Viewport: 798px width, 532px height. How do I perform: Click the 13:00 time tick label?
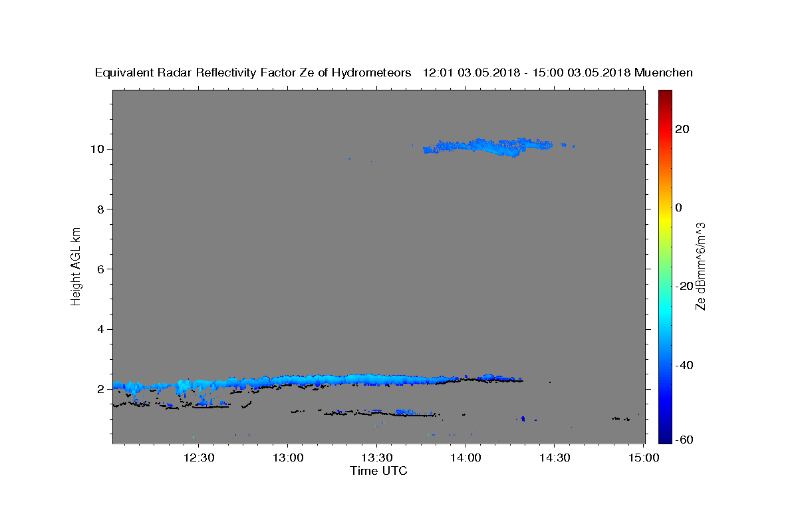point(287,458)
